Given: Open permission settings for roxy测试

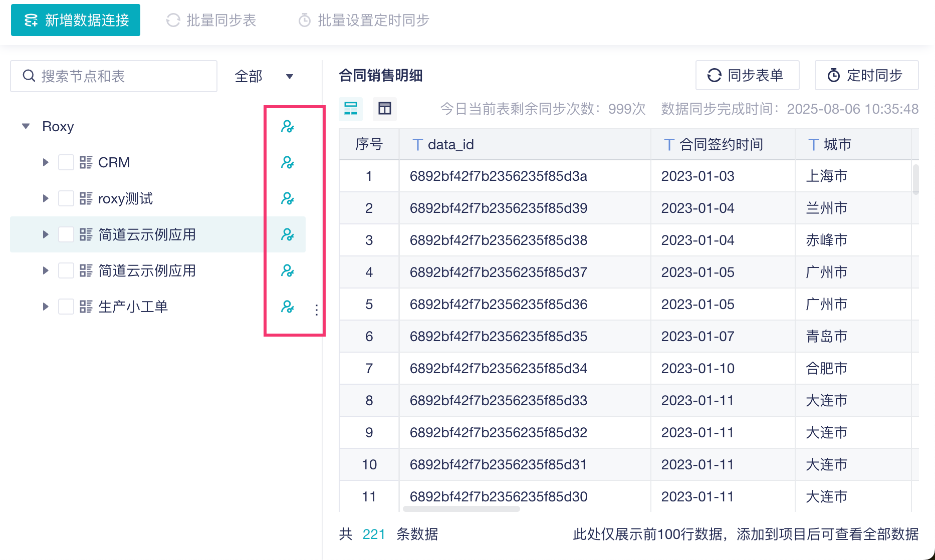Looking at the screenshot, I should [x=287, y=198].
